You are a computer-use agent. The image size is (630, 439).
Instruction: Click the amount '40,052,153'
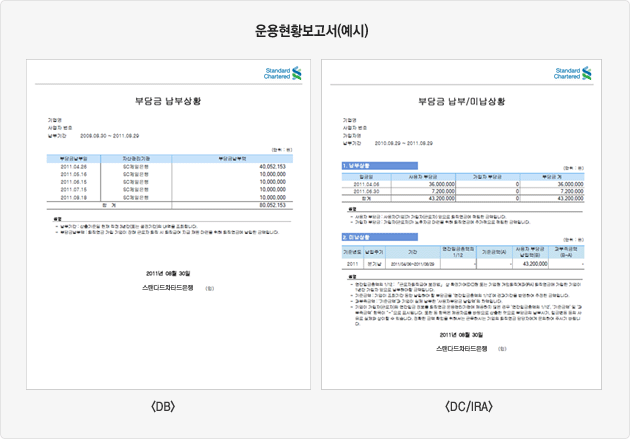tap(272, 167)
